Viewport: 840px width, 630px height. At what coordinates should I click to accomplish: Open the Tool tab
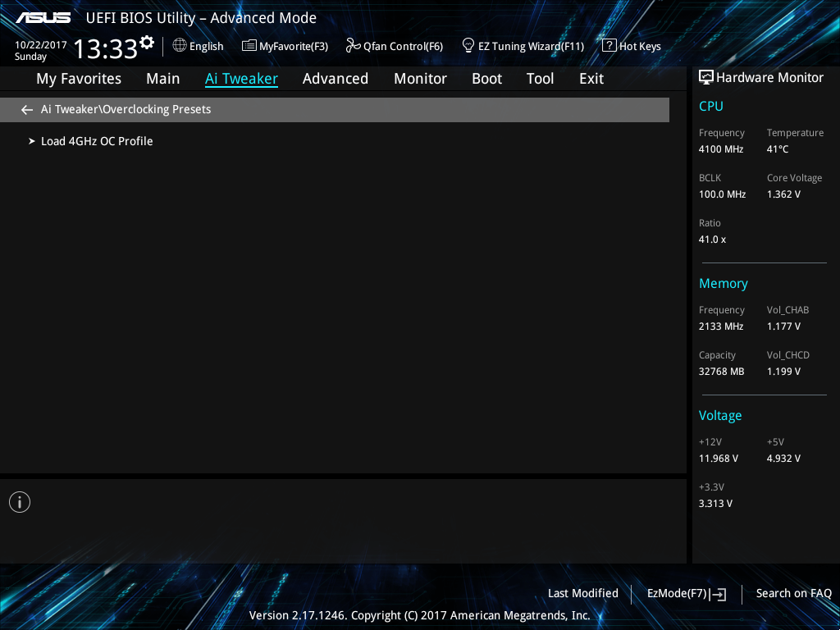coord(540,79)
